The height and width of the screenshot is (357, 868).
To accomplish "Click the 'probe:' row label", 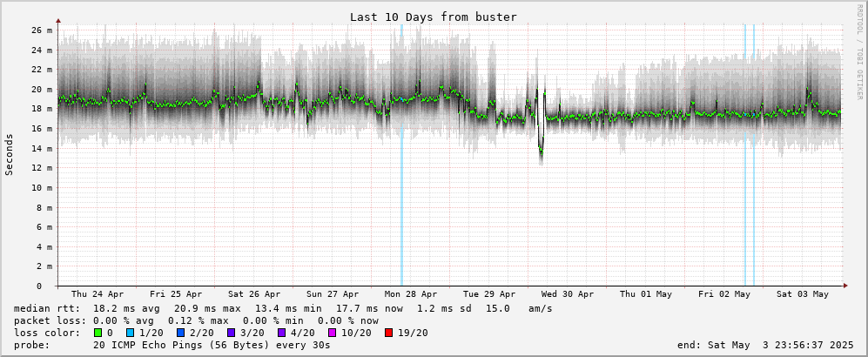I will (x=31, y=346).
